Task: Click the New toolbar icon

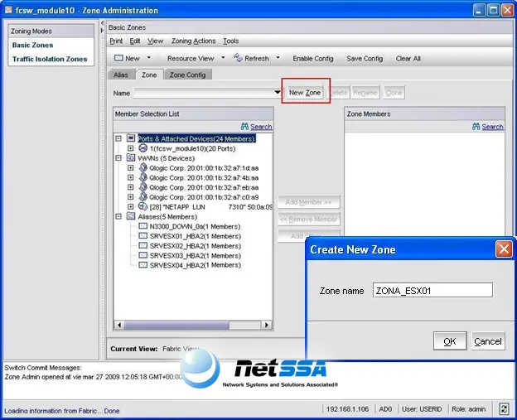Action: coord(118,58)
